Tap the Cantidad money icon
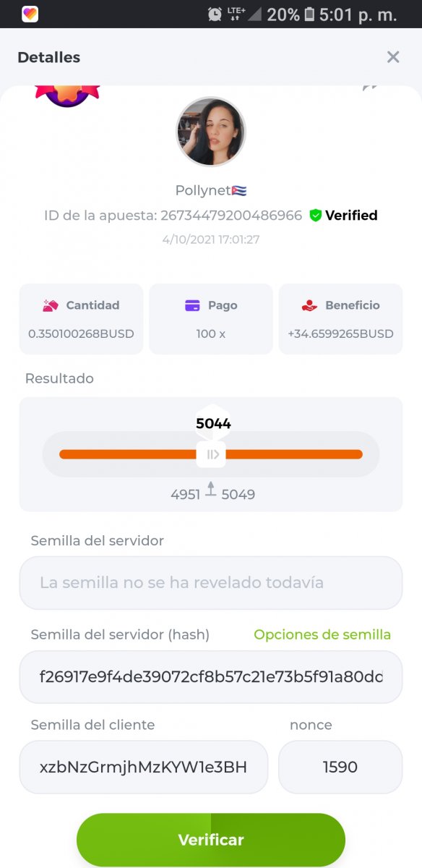The width and height of the screenshot is (422, 868). pos(50,305)
